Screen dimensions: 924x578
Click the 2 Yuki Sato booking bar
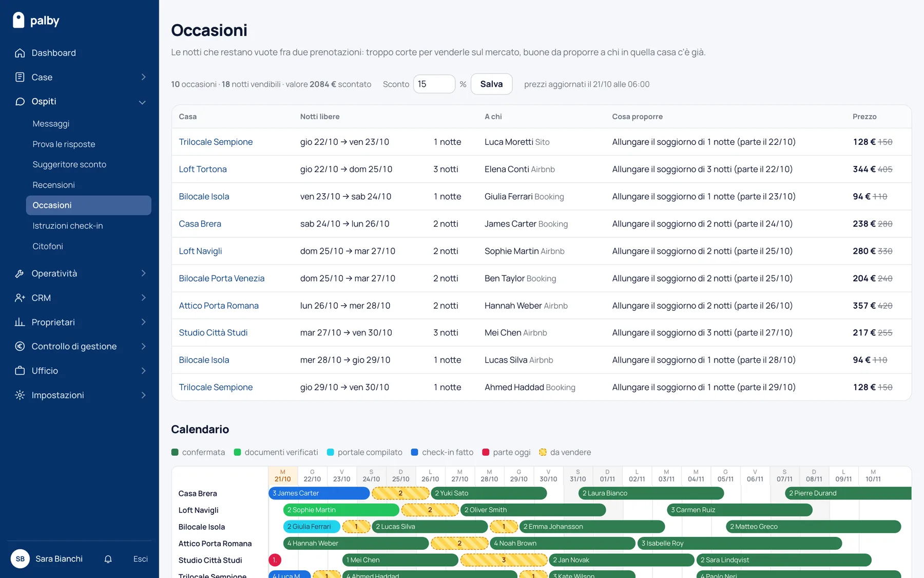tap(489, 493)
